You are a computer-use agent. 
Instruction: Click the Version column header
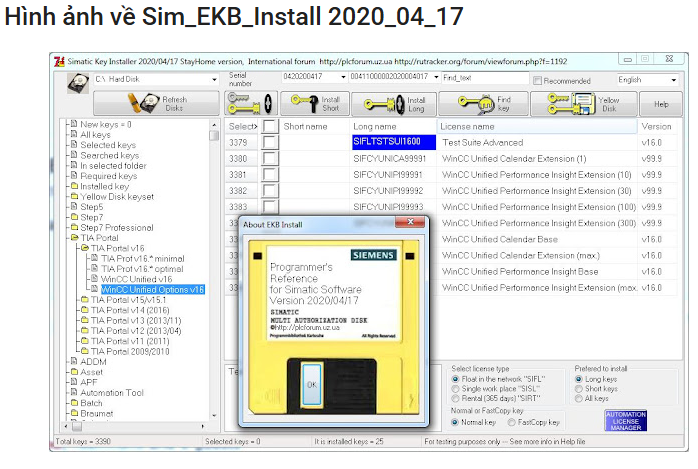point(658,126)
